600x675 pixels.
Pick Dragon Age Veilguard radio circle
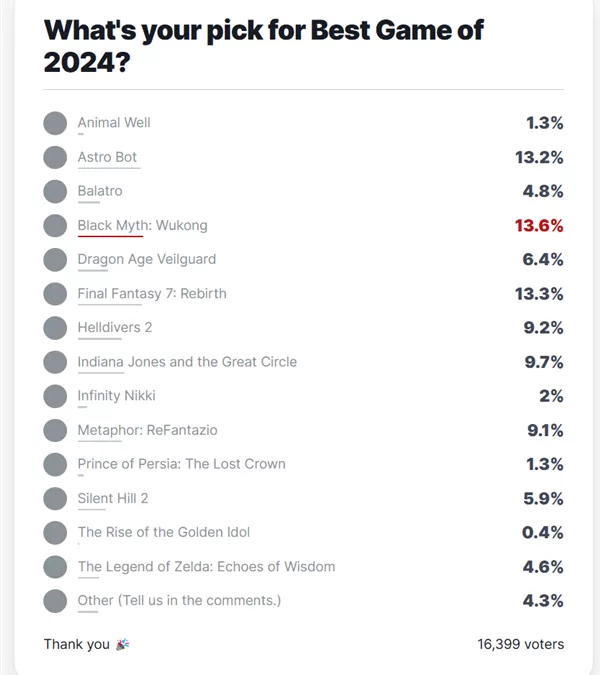(55, 260)
